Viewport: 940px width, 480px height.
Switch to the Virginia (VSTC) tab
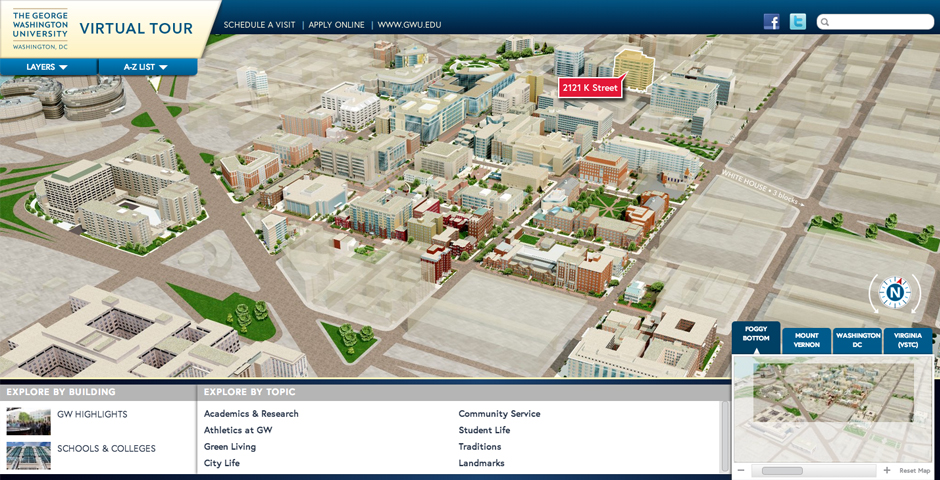908,340
